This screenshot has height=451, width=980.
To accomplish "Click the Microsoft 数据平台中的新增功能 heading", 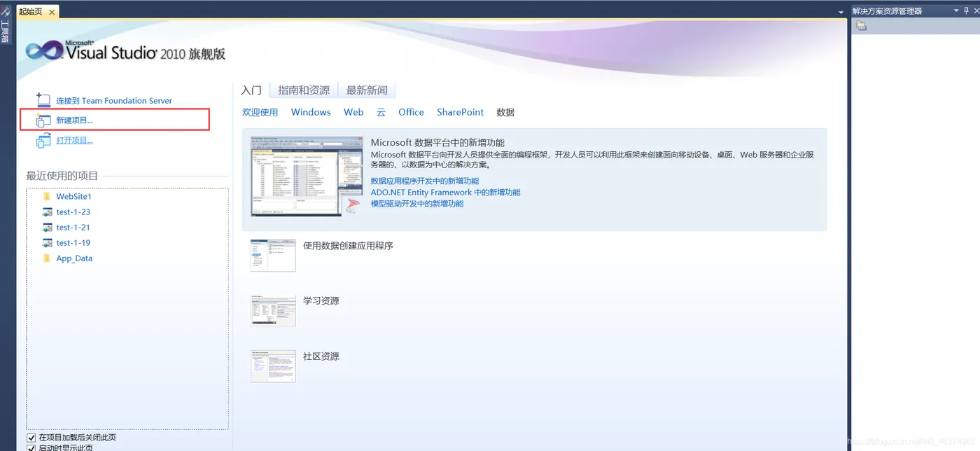I will [437, 143].
